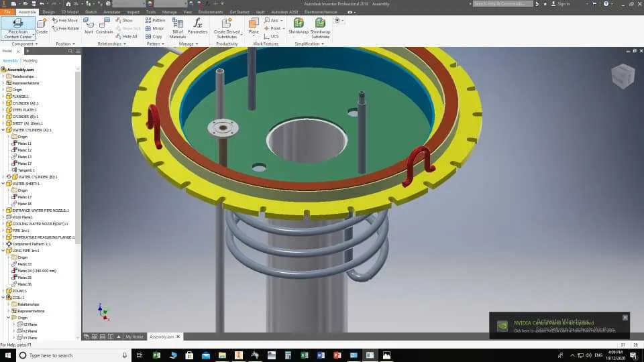Viewport: 644px width, 362px height.
Task: Click the ViewCube in the viewport
Action: pyautogui.click(x=623, y=76)
